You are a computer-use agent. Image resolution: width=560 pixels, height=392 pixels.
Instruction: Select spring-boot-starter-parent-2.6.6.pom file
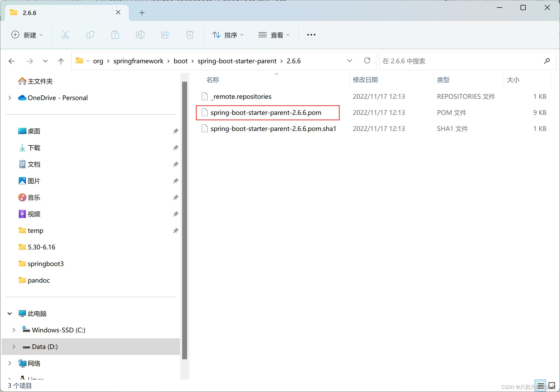[x=266, y=113]
